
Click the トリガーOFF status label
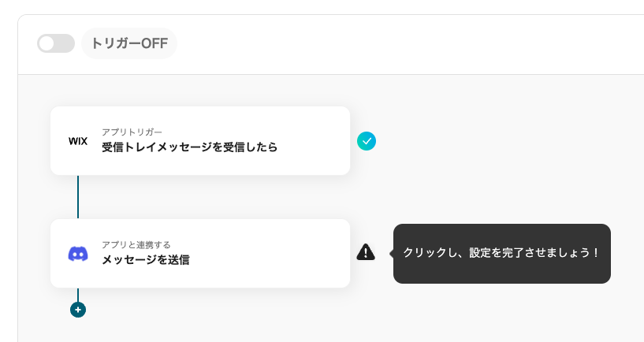pyautogui.click(x=129, y=43)
